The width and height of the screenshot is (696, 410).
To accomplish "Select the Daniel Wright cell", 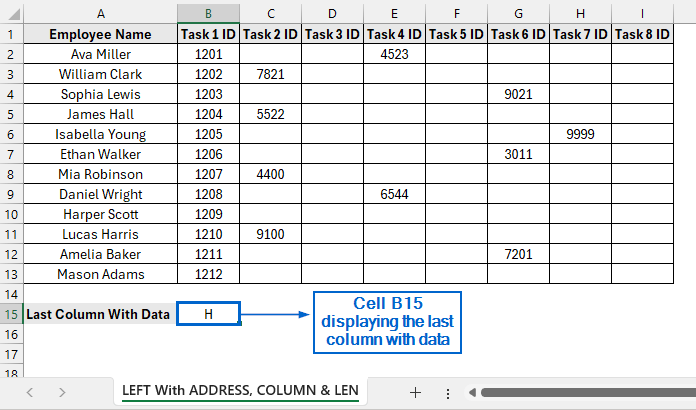I will pyautogui.click(x=101, y=194).
